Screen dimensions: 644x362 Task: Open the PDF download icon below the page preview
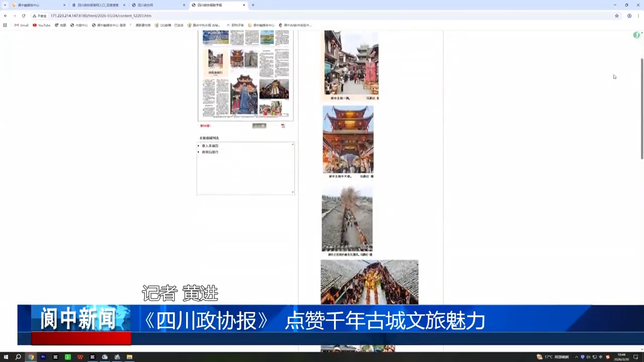pyautogui.click(x=283, y=126)
